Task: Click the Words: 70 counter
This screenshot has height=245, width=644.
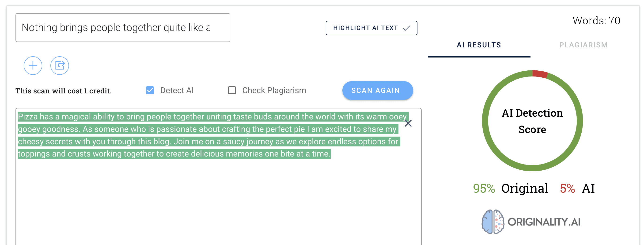Action: click(596, 20)
